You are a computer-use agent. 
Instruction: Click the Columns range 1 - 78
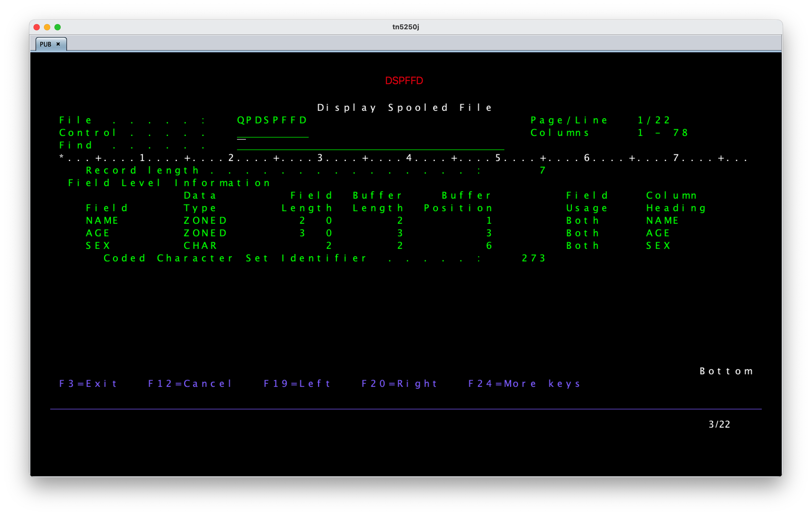pos(662,133)
